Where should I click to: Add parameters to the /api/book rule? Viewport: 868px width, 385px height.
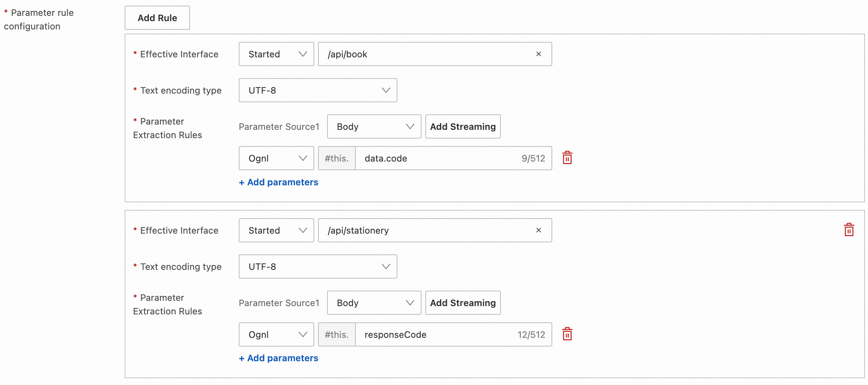pos(279,182)
